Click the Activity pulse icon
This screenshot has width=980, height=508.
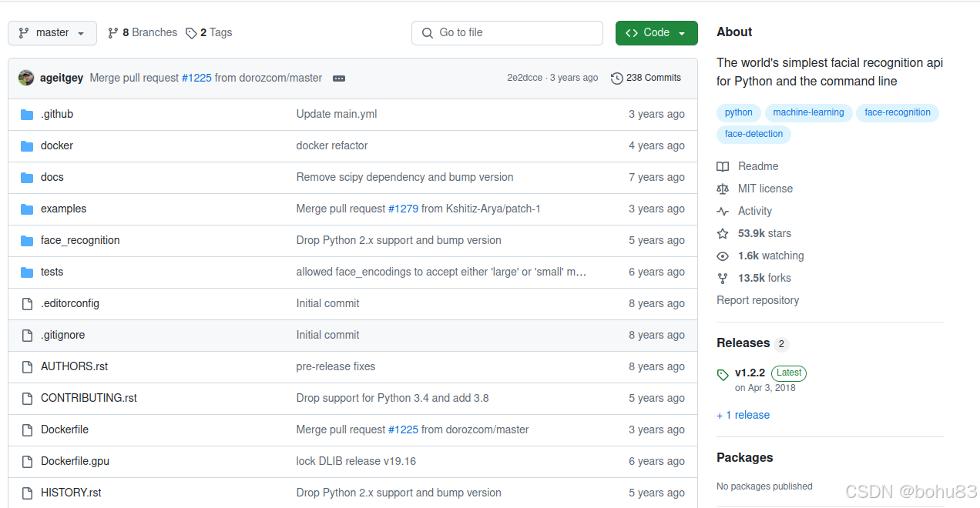[x=723, y=211]
